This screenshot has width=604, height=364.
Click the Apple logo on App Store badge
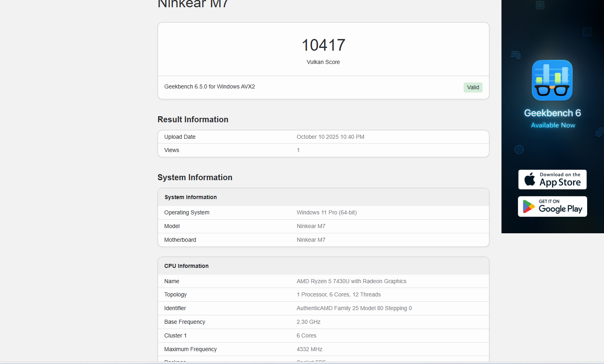tap(530, 179)
